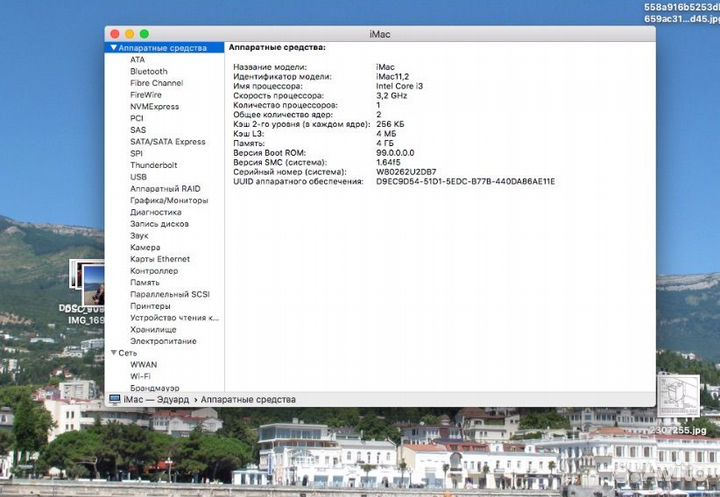Click iMac — Эдуард in the path bar
The height and width of the screenshot is (497, 720).
coord(156,400)
